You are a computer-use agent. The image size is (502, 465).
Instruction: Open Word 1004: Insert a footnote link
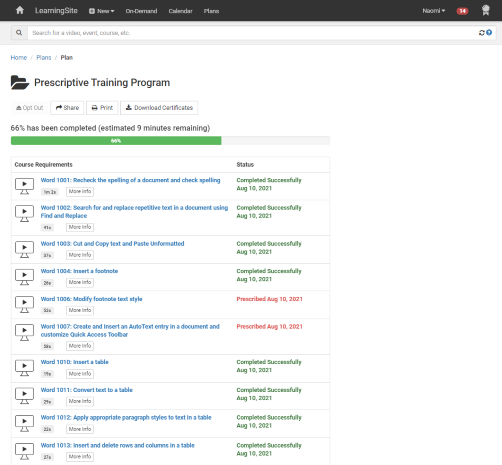pyautogui.click(x=79, y=271)
